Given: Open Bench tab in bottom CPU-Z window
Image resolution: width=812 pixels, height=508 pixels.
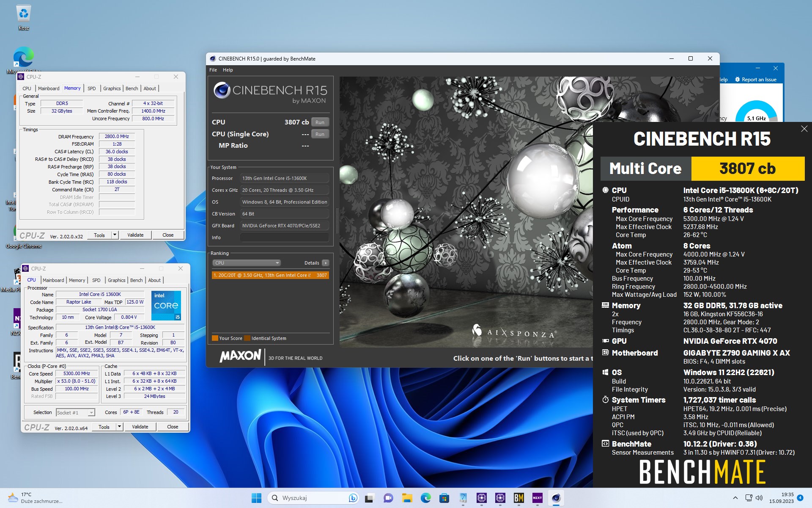Looking at the screenshot, I should click(137, 280).
